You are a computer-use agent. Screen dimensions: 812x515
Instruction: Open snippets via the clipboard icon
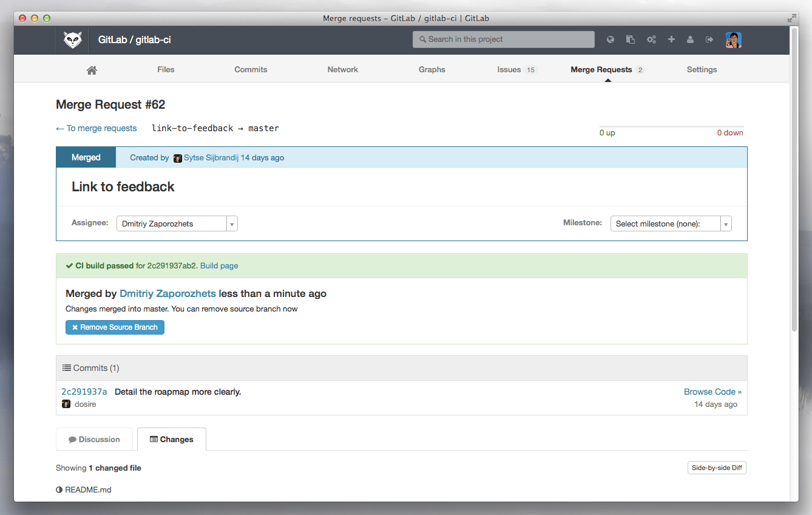[x=631, y=39]
